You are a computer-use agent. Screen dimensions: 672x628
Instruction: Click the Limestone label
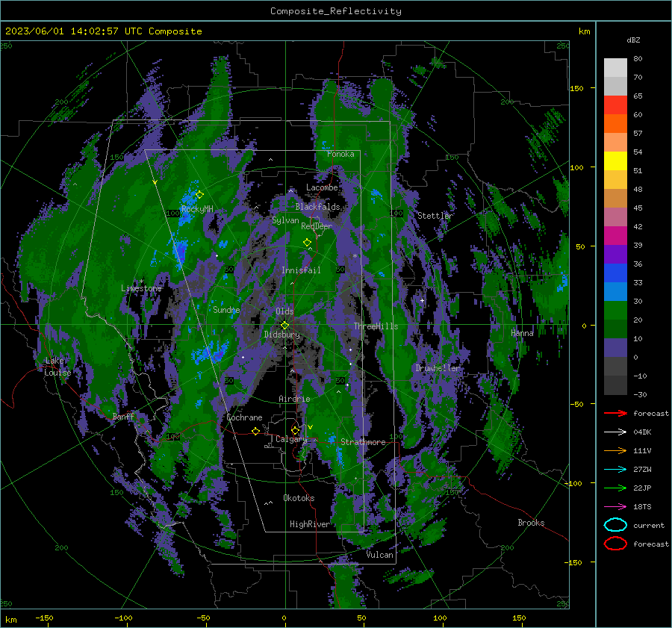141,288
